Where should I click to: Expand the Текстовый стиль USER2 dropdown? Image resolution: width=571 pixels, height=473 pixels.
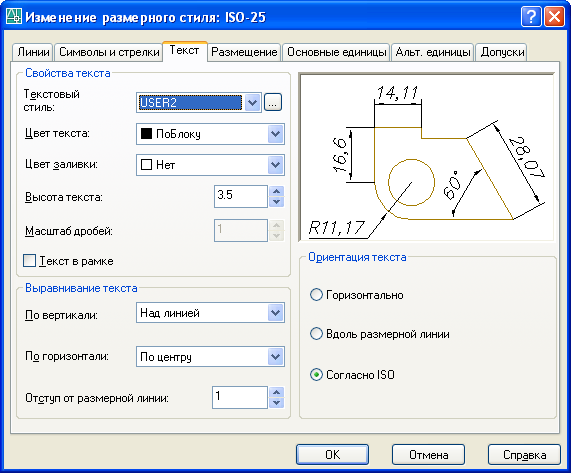coord(253,102)
